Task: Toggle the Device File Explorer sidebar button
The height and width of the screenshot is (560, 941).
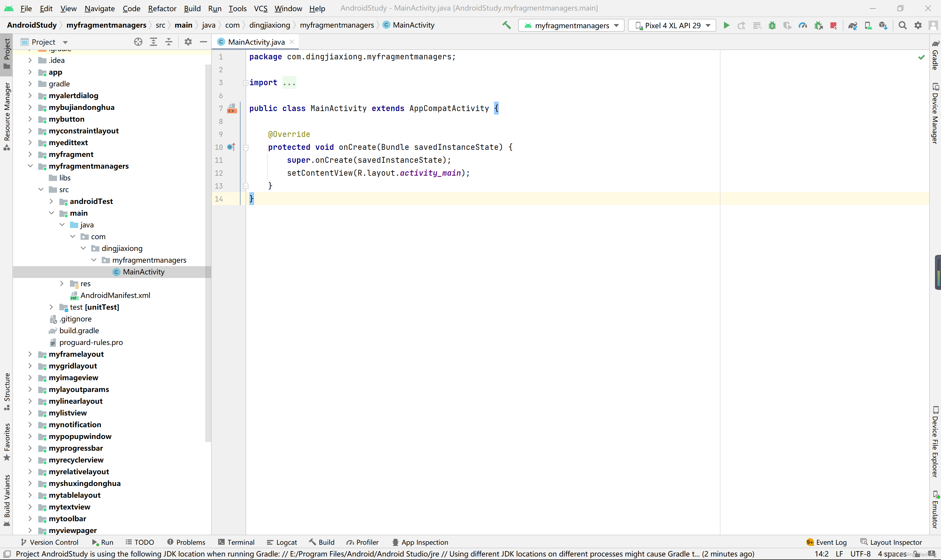Action: (935, 442)
